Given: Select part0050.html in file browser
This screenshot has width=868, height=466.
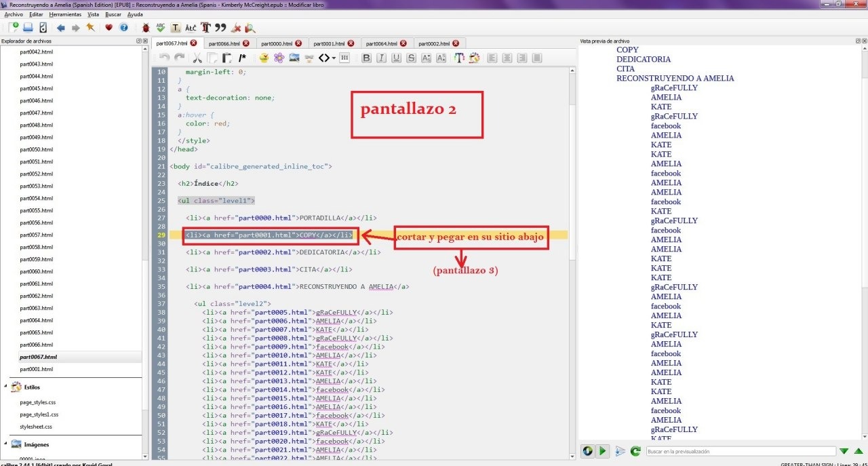Looking at the screenshot, I should 37,149.
